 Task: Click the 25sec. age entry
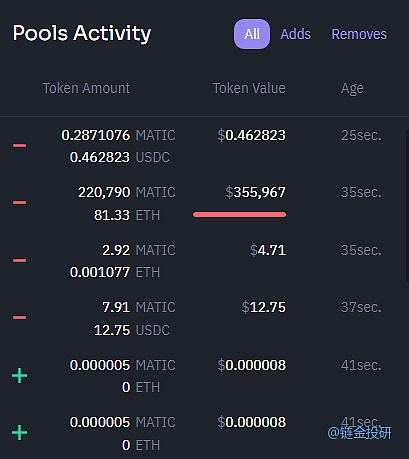click(x=361, y=135)
